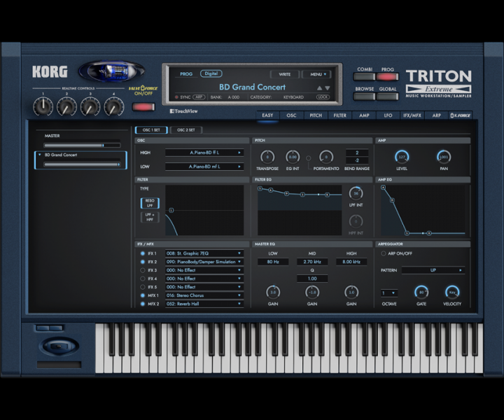Open MFX 2 Reverb Hall dropdown

point(204,303)
